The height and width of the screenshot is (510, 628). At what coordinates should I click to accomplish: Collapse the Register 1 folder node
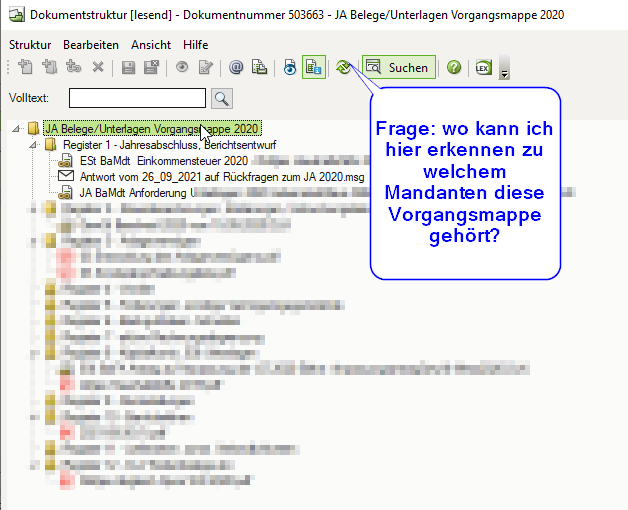33,145
